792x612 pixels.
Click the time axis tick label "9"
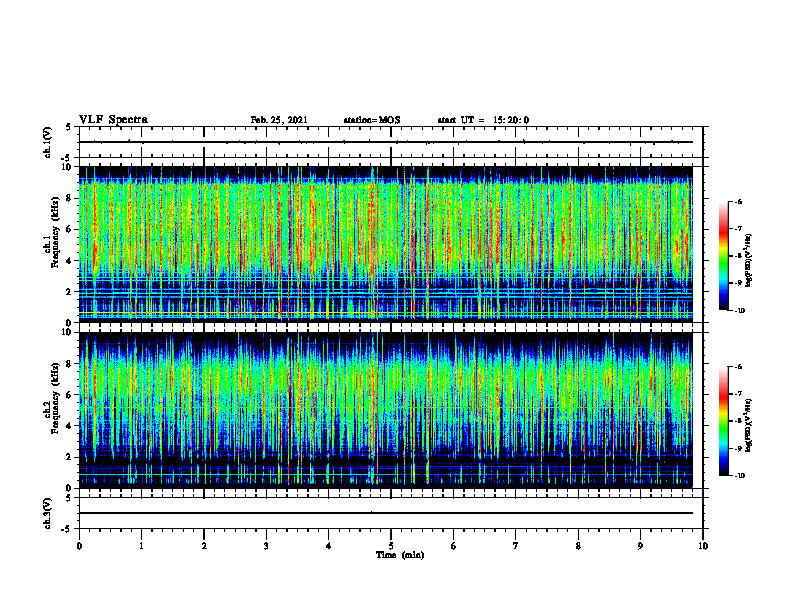640,546
